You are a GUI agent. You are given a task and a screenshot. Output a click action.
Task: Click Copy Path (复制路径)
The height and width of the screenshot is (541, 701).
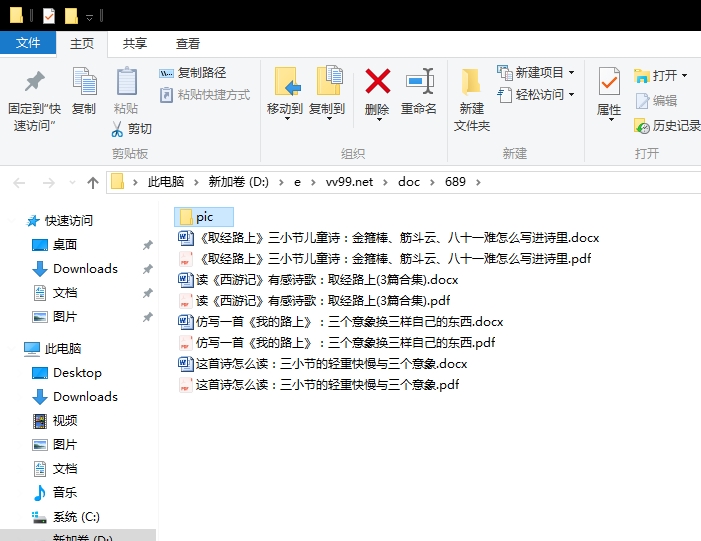[193, 72]
